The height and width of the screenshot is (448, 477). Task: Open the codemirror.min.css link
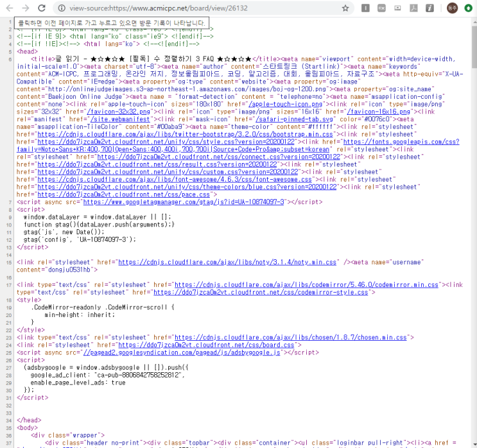(306, 285)
